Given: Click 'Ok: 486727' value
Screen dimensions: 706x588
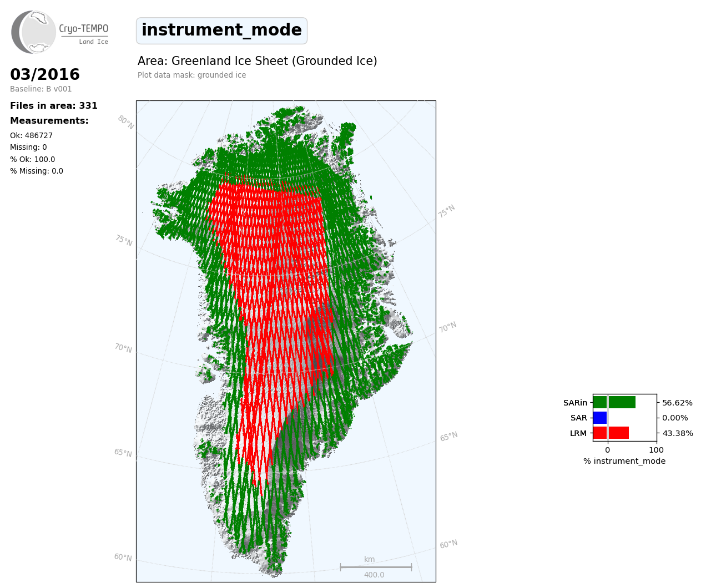Looking at the screenshot, I should tap(32, 136).
